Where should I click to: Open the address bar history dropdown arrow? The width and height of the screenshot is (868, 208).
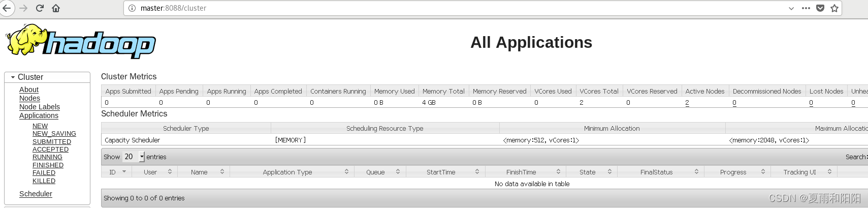791,8
